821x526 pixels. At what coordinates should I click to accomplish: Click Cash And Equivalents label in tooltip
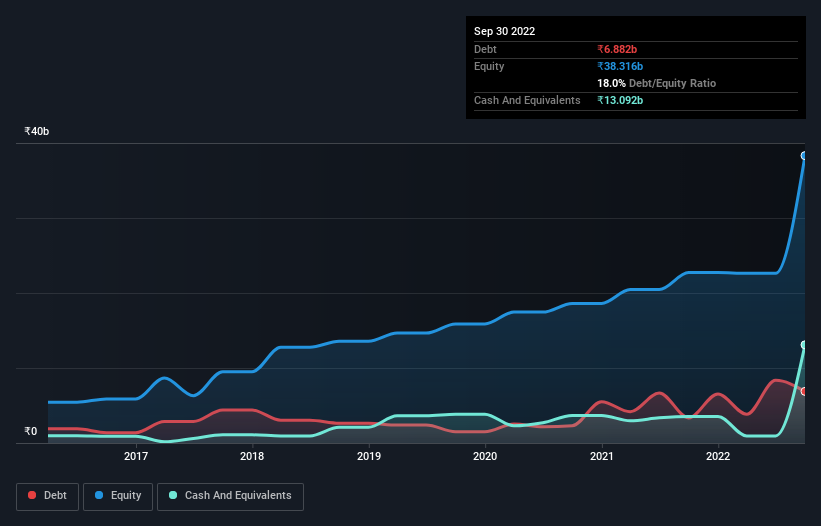pos(527,100)
